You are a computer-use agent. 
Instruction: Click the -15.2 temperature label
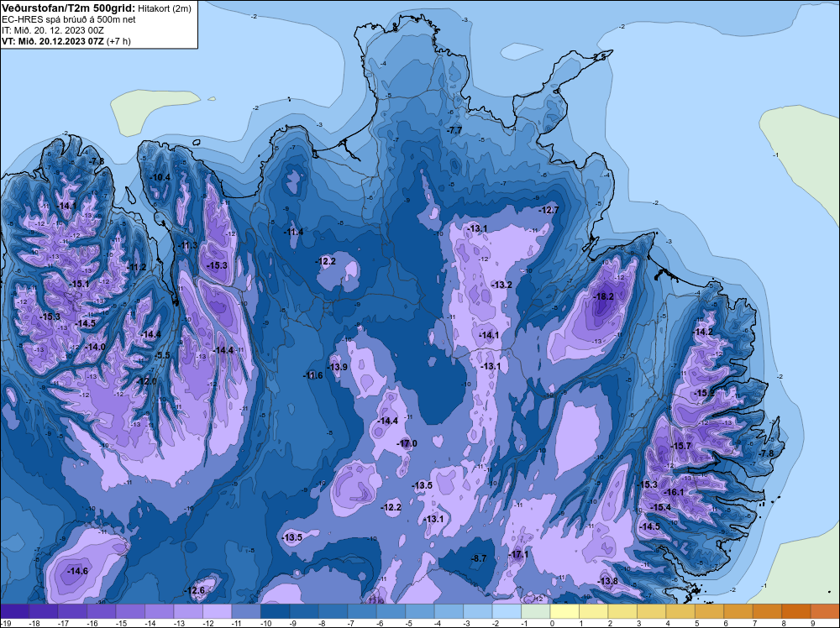coord(704,393)
